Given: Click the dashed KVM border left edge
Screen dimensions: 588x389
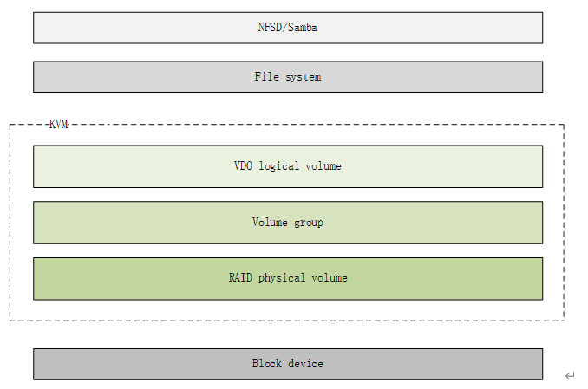Looking at the screenshot, I should click(x=10, y=223).
